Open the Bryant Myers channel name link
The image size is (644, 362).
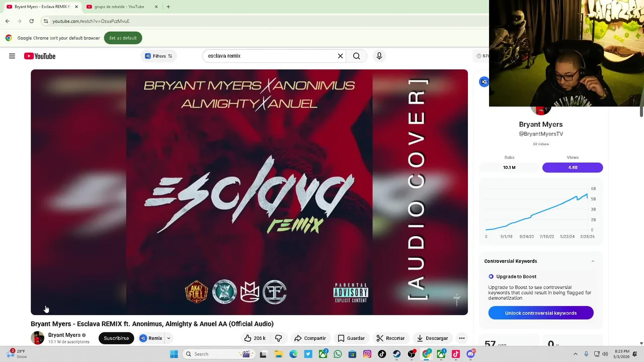point(64,335)
